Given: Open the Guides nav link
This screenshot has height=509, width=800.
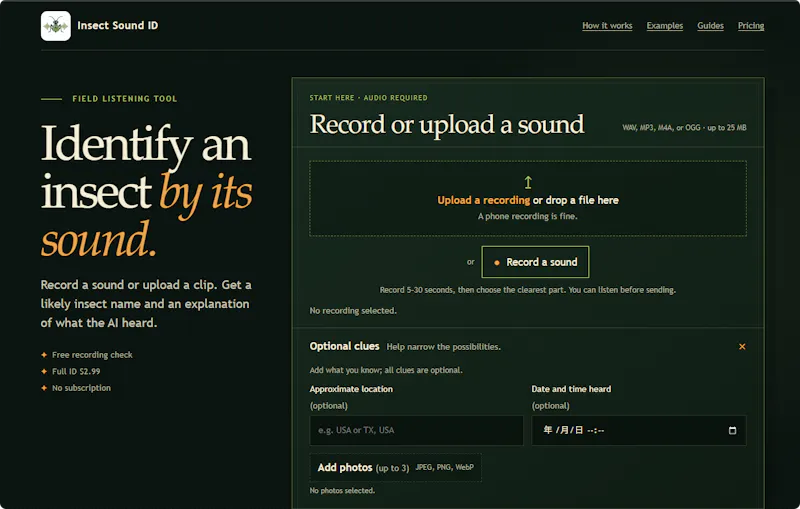Looking at the screenshot, I should point(710,26).
